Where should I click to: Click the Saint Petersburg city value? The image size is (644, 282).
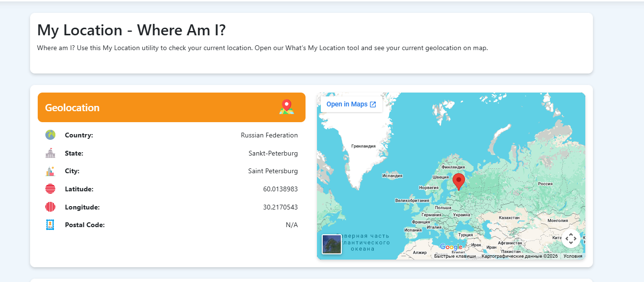tap(273, 171)
